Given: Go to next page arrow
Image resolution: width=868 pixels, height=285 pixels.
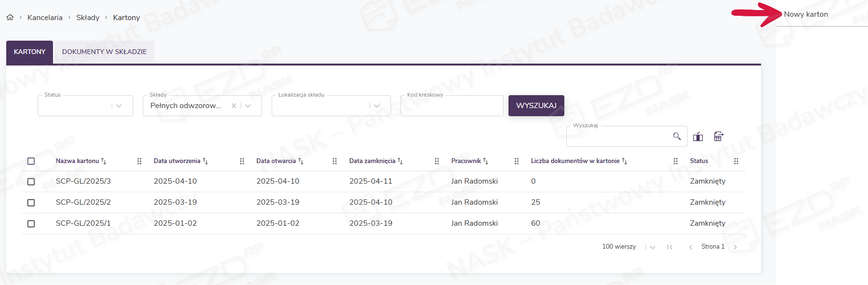Looking at the screenshot, I should coord(735,247).
